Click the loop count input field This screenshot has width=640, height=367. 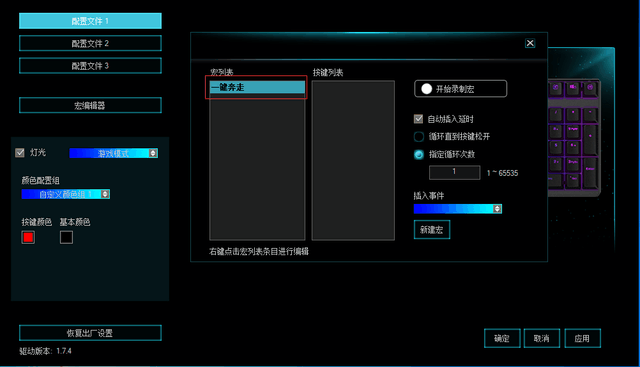point(454,172)
